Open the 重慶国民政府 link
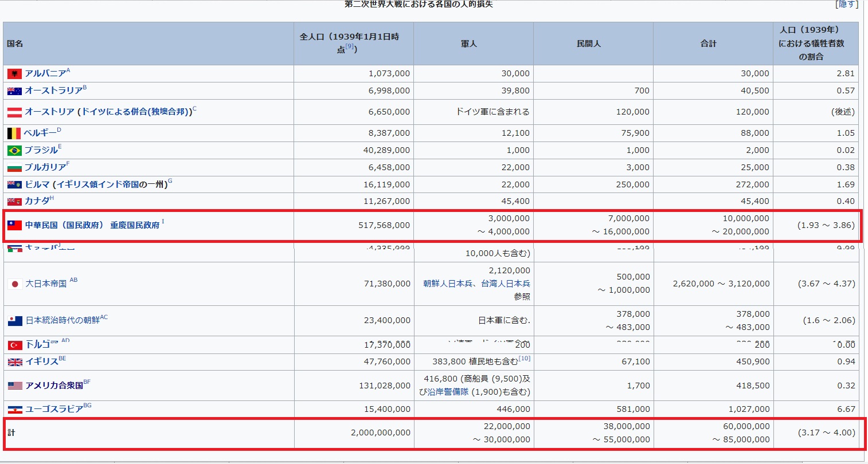 tap(135, 225)
